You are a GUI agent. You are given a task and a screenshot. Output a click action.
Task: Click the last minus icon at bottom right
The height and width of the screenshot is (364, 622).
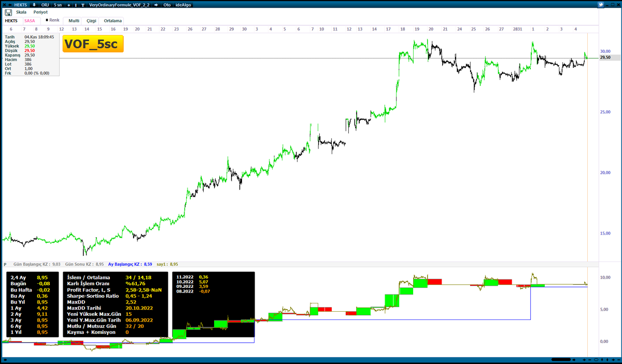(619, 360)
